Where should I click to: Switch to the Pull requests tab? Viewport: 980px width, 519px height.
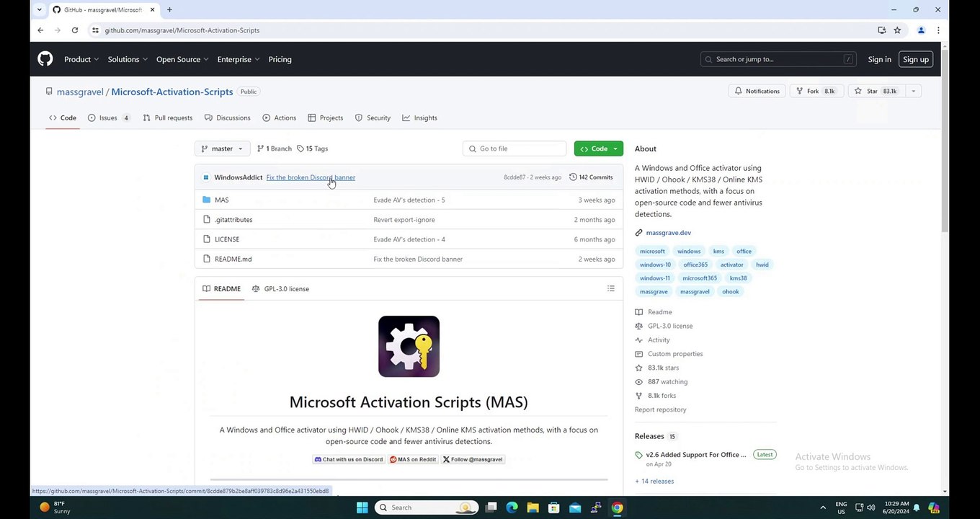(x=167, y=118)
